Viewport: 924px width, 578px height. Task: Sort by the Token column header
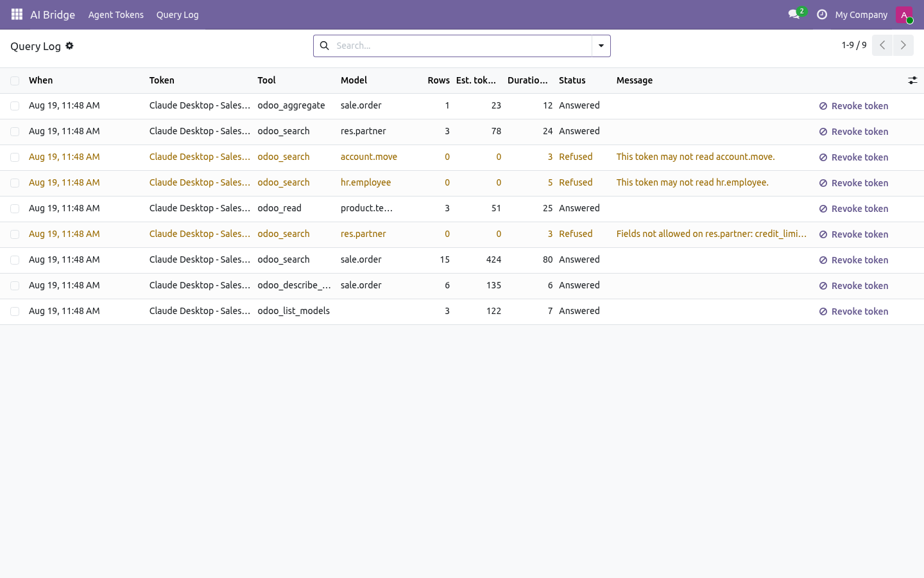[x=162, y=80]
